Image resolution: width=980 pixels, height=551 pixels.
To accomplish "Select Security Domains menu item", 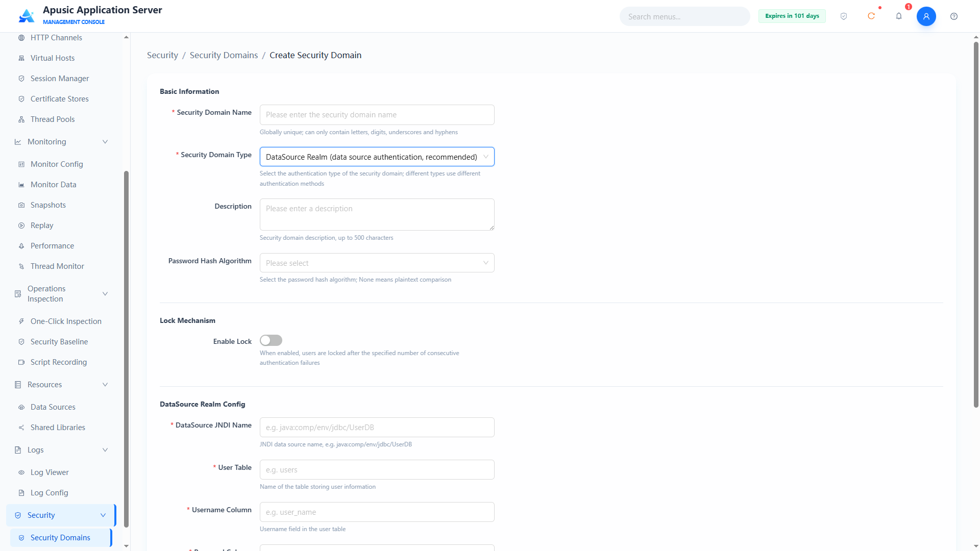I will (60, 538).
